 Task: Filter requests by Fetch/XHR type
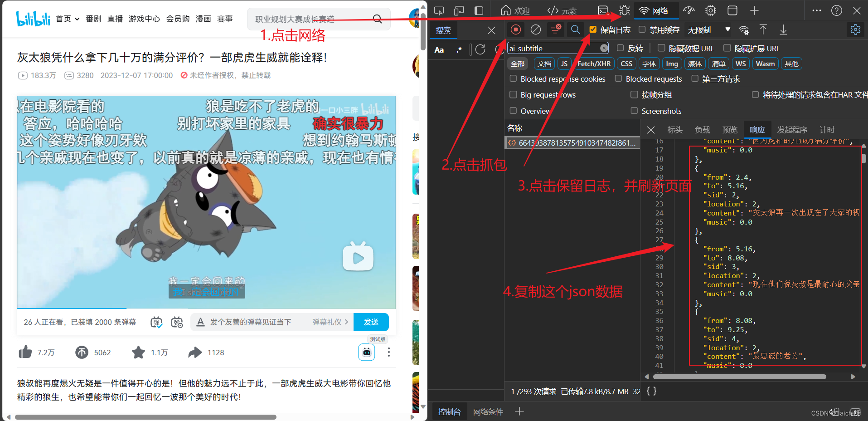594,64
